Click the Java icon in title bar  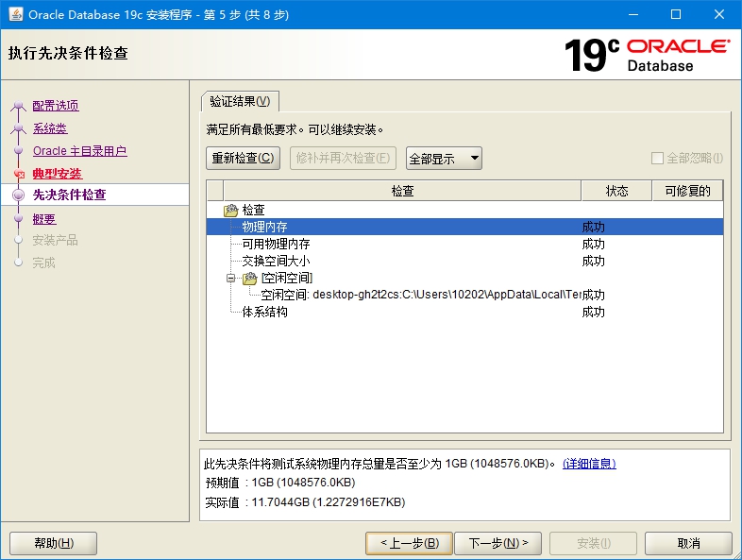tap(16, 14)
